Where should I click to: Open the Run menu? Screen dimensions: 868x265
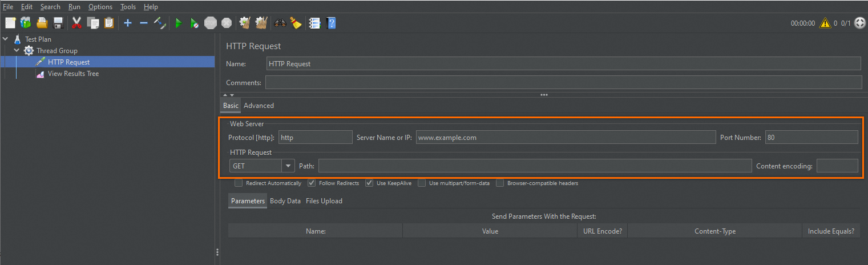click(x=74, y=7)
